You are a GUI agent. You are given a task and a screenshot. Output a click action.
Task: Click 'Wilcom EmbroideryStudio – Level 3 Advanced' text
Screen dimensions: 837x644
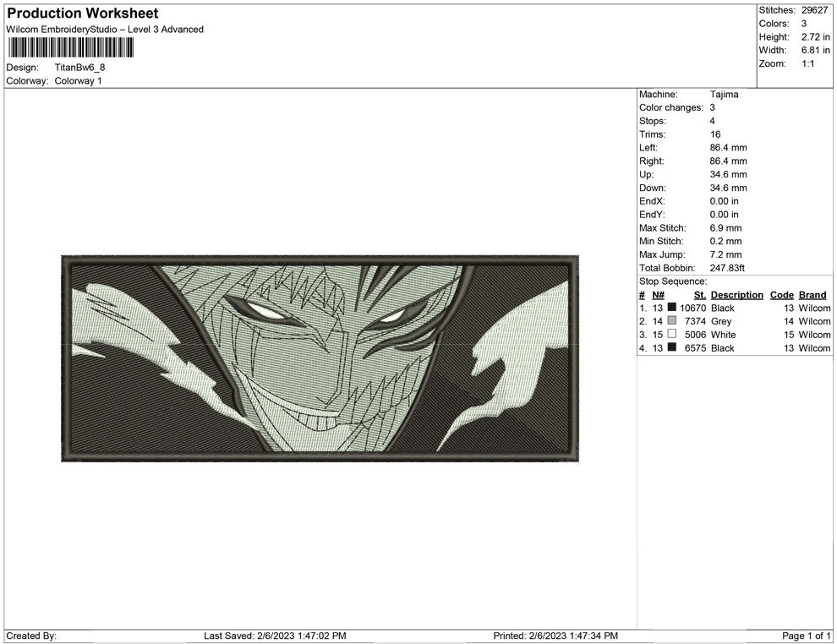(x=105, y=30)
